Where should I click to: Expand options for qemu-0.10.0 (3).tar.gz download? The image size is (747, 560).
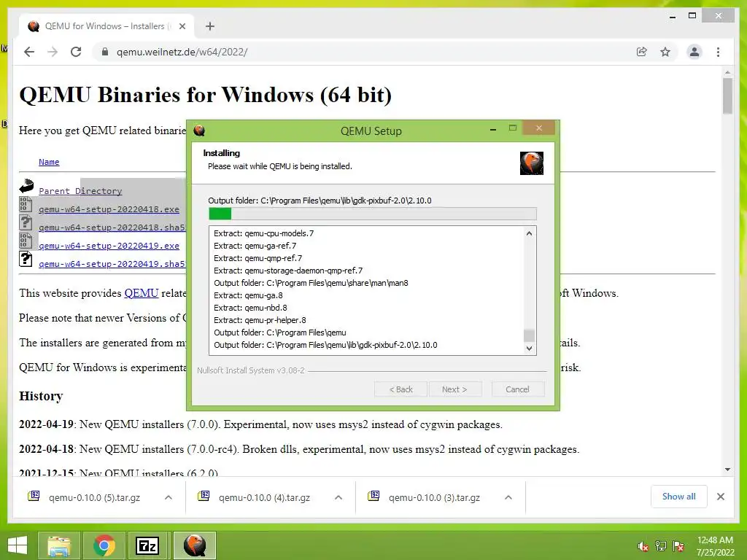pos(508,497)
